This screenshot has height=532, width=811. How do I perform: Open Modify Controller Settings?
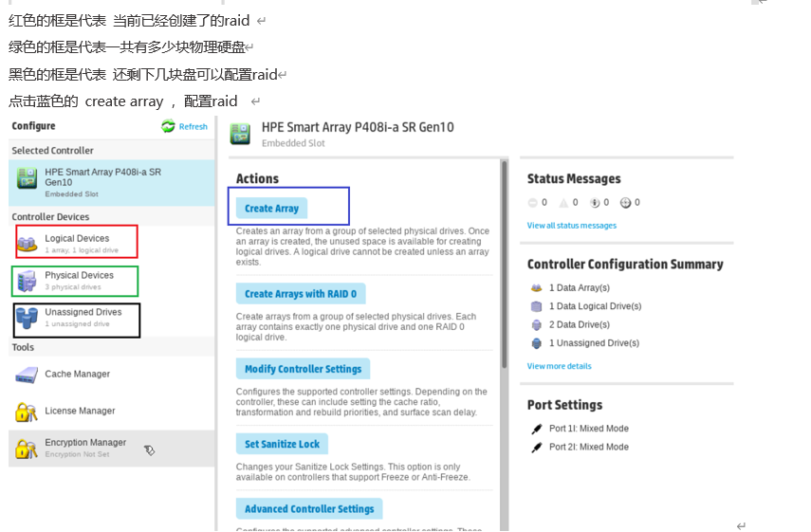pos(304,369)
